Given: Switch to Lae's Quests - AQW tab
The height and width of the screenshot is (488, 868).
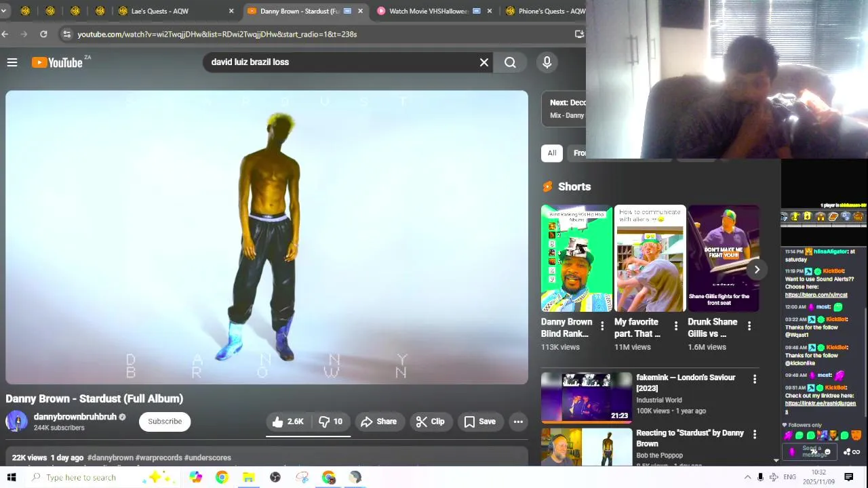Looking at the screenshot, I should coord(175,11).
